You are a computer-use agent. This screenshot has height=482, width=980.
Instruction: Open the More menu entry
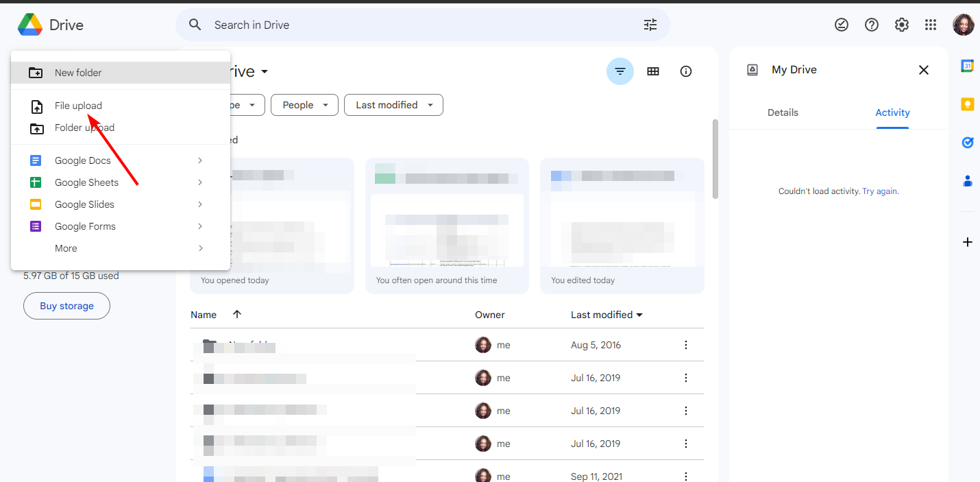[121, 248]
